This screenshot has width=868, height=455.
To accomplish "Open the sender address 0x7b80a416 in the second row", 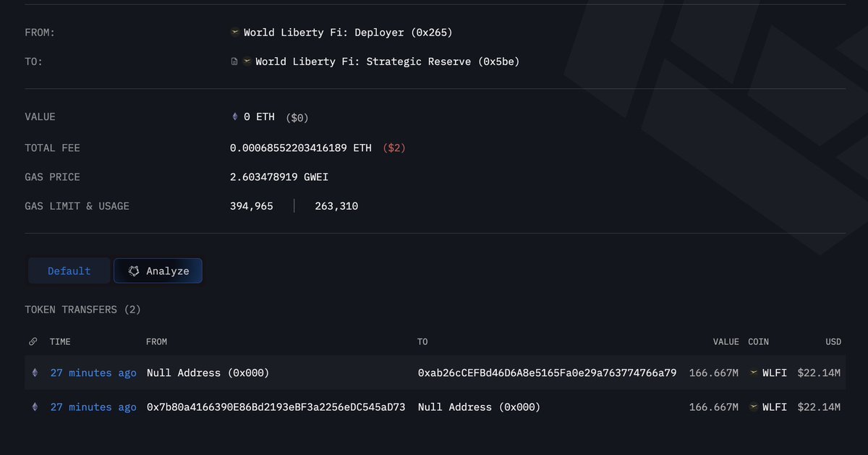I will pyautogui.click(x=276, y=407).
